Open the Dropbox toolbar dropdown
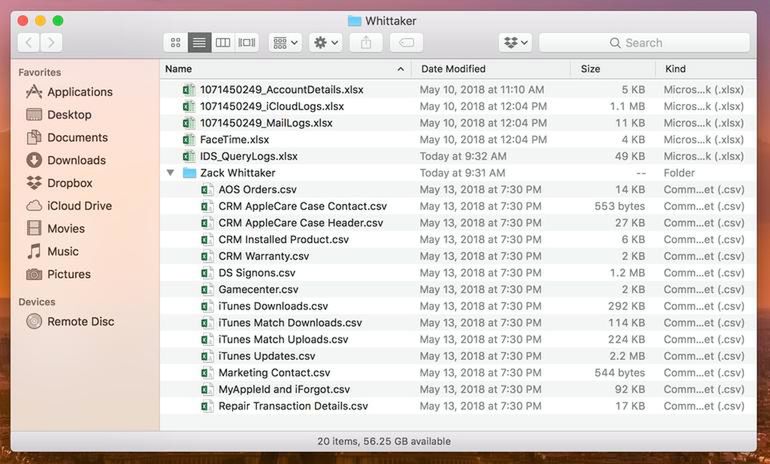Image resolution: width=770 pixels, height=464 pixels. point(515,43)
